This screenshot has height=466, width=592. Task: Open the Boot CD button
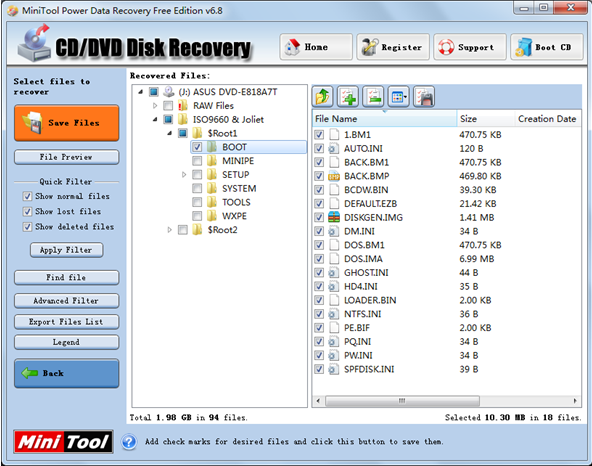pyautogui.click(x=547, y=47)
